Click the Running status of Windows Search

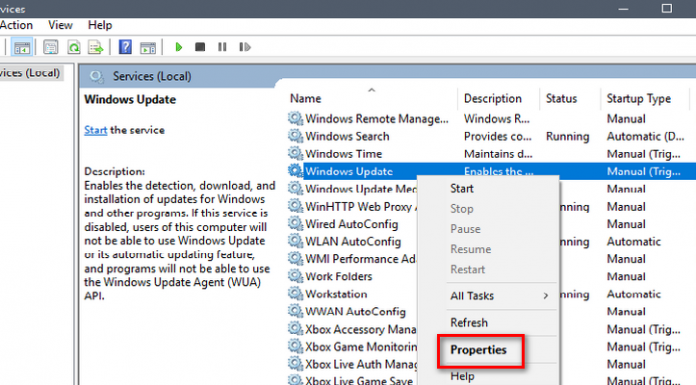(x=567, y=136)
